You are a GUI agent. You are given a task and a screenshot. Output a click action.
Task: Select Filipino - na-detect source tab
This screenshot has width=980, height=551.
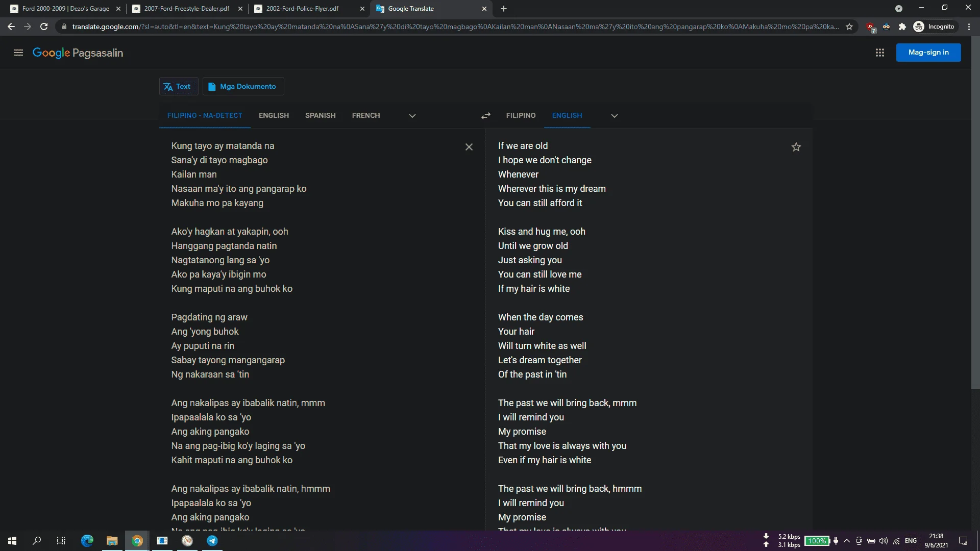[x=205, y=115]
